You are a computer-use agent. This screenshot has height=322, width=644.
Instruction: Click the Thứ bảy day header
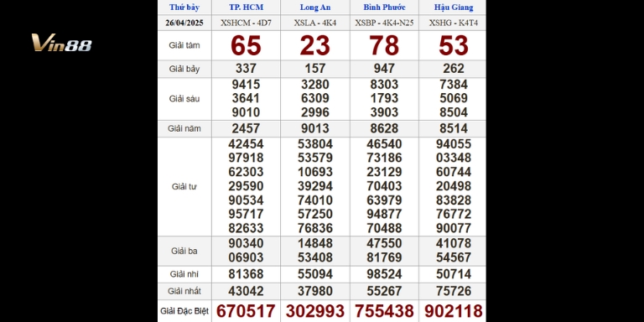click(x=184, y=8)
